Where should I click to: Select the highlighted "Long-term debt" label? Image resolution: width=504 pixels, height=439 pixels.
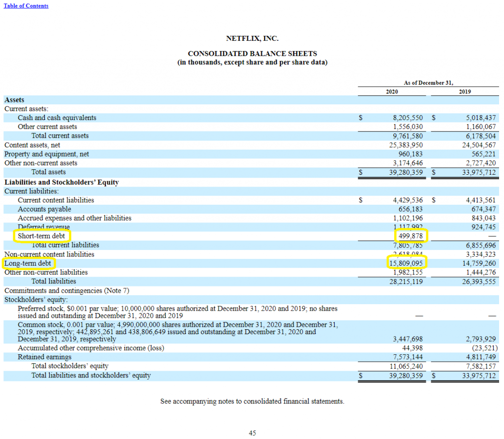(x=28, y=263)
